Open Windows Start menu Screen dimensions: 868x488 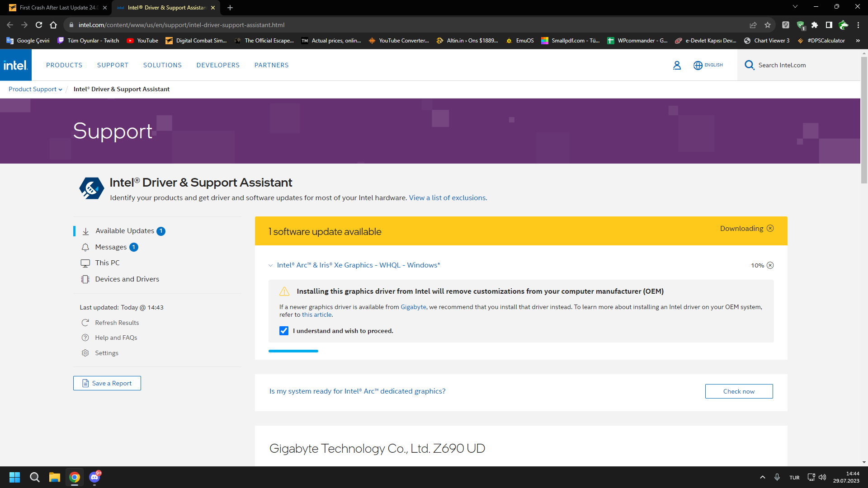pos(14,477)
